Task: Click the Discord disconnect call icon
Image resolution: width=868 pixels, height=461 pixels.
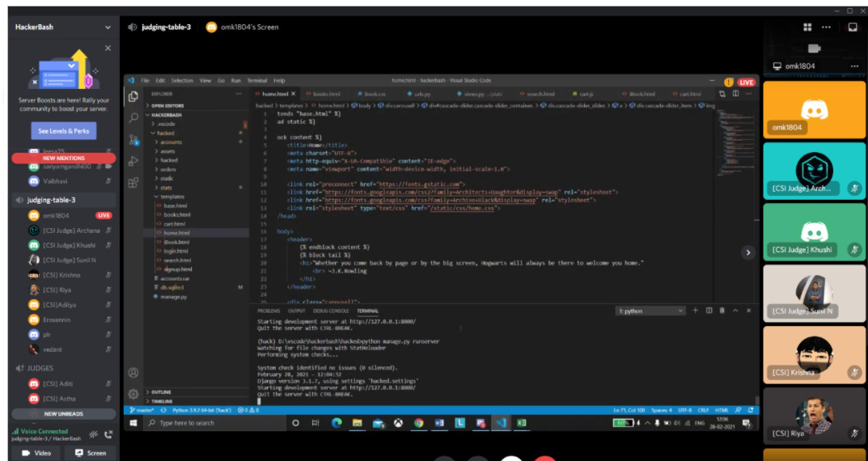Action: tap(108, 434)
